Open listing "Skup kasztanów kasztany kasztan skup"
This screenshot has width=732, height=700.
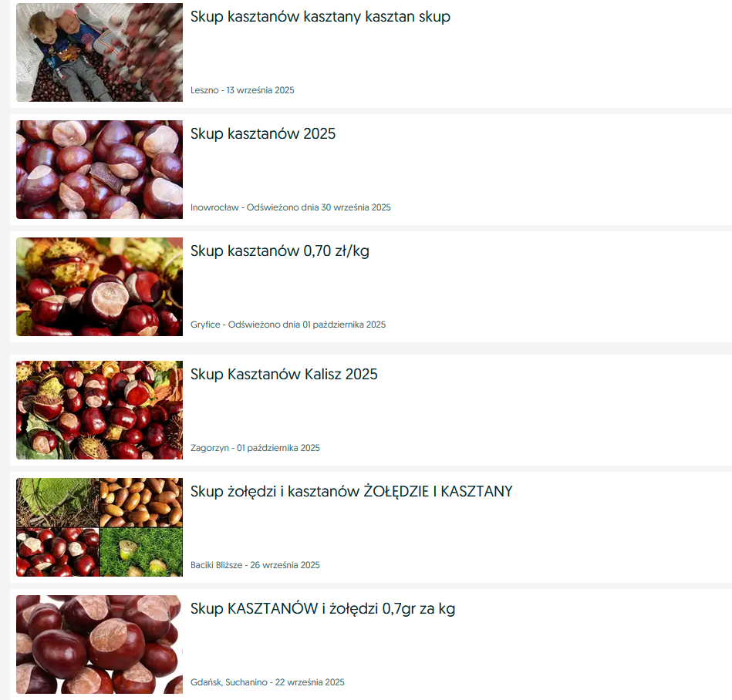point(320,17)
